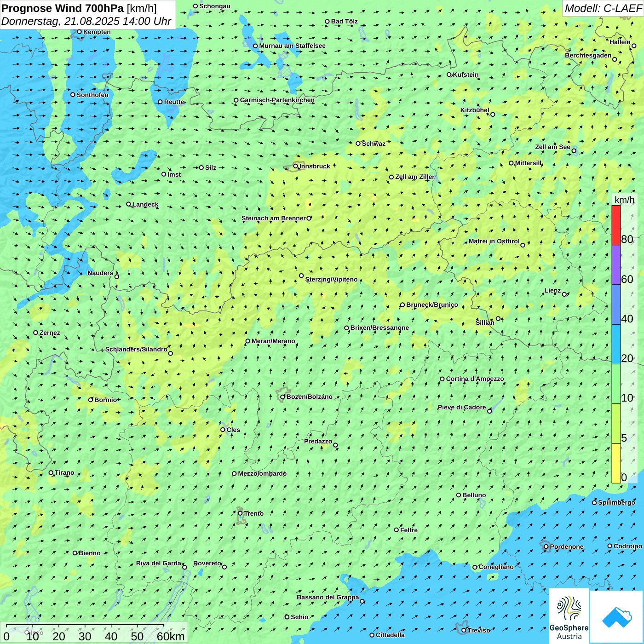Pick the dark green legend segment above 10
This screenshot has height=644, width=644.
pos(616,384)
